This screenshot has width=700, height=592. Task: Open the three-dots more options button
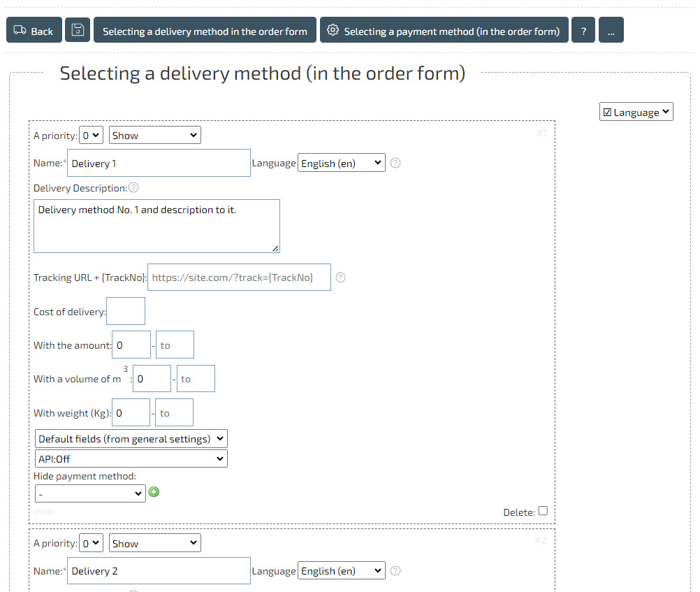point(611,31)
